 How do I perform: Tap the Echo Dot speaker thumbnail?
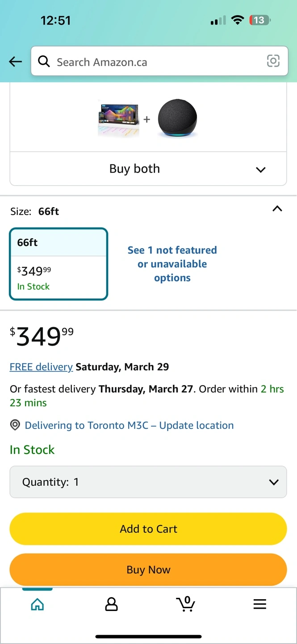tap(177, 118)
